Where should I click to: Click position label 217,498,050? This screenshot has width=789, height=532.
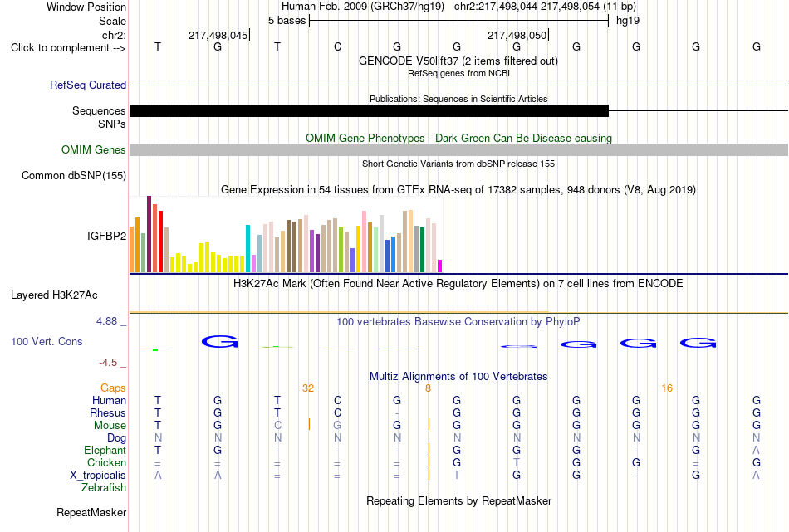tap(517, 35)
